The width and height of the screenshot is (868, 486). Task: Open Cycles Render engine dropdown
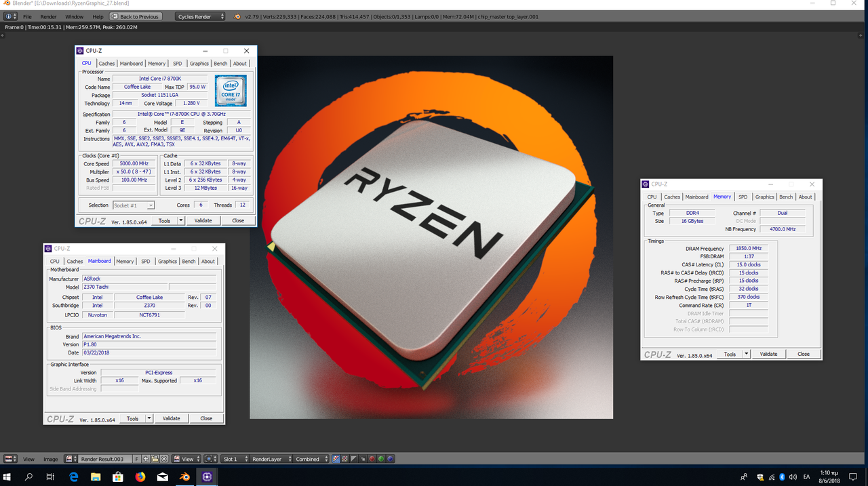point(200,16)
